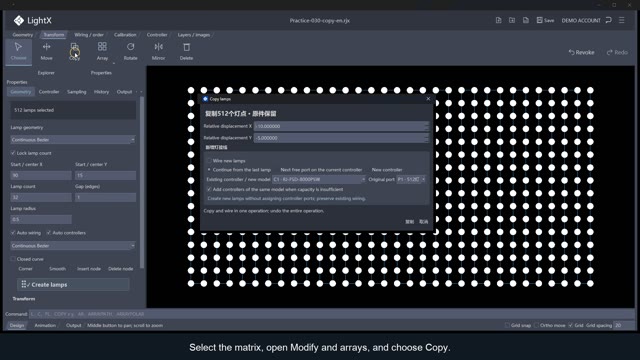The height and width of the screenshot is (360, 640).
Task: Click the Create lamps button
Action: [73, 284]
